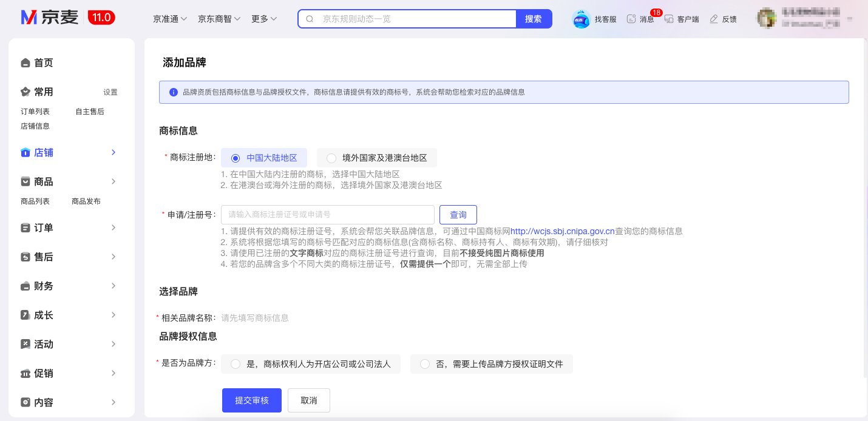Choose 否，需要上传品牌方授权证明文件 option
Screen dimensions: 868x421
point(425,364)
